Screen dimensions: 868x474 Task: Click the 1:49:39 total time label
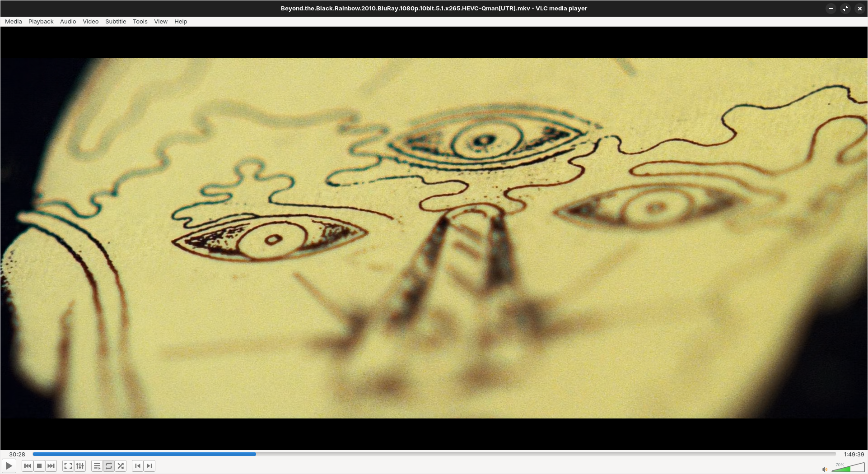click(x=854, y=455)
